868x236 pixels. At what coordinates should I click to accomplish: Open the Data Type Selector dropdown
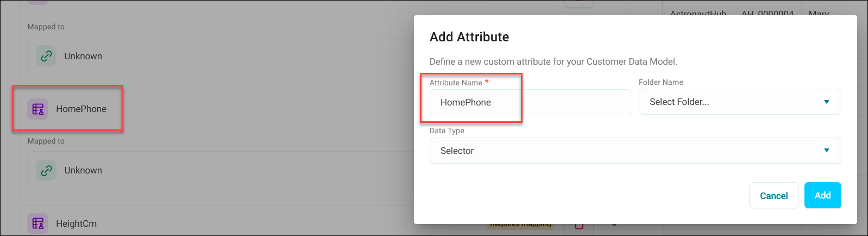[635, 151]
